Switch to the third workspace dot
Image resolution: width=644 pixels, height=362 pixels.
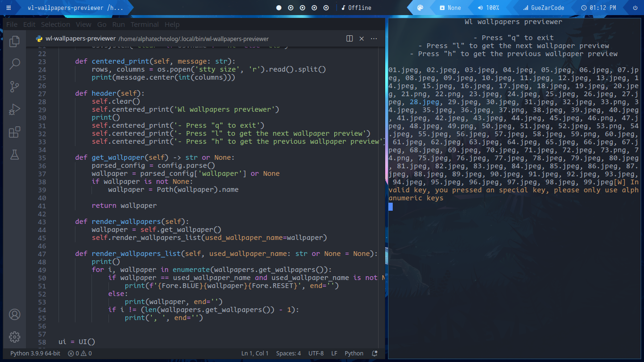(302, 8)
